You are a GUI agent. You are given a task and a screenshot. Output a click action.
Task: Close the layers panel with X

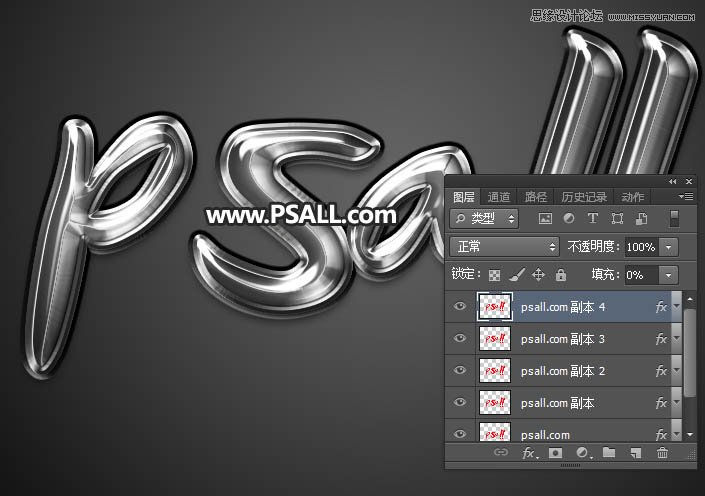coord(689,181)
